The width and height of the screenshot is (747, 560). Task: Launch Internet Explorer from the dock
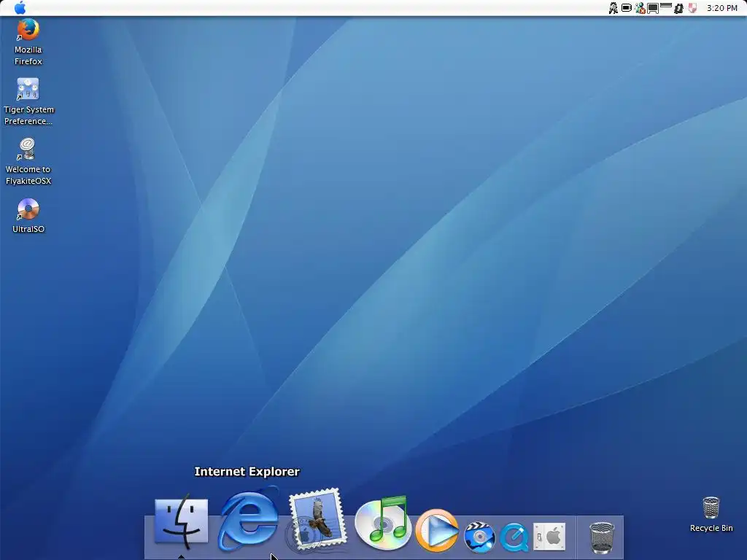(248, 518)
